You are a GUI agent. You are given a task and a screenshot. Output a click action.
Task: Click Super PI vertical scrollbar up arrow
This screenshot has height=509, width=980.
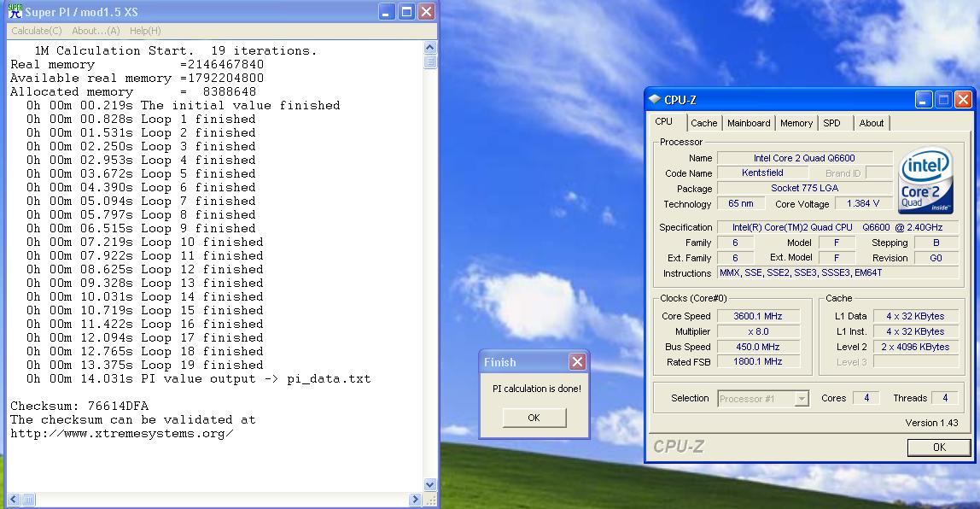pos(430,47)
